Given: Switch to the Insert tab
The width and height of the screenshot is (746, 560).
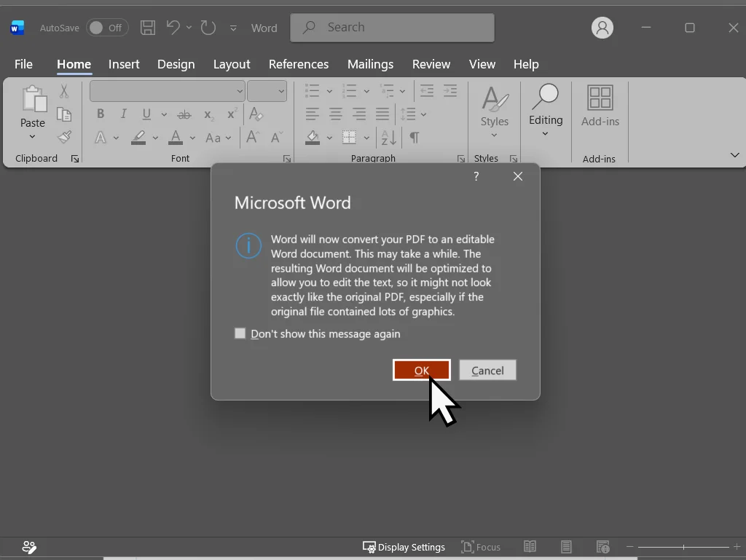Looking at the screenshot, I should coord(124,64).
